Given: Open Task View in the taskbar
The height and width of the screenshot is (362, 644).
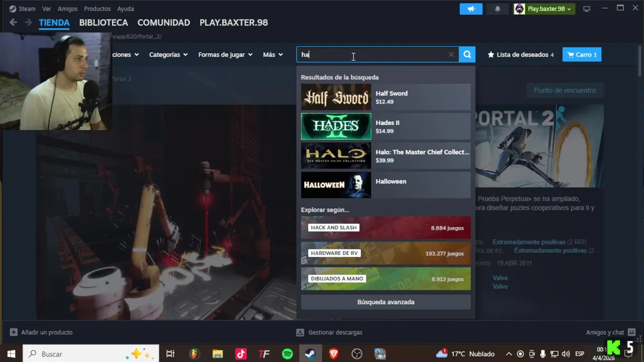Looking at the screenshot, I should [x=170, y=354].
